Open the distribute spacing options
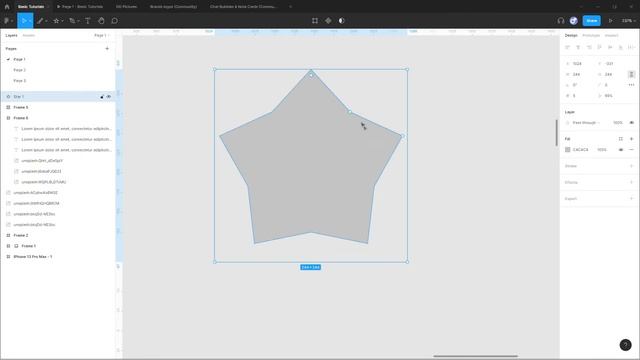This screenshot has width=640, height=360. [x=631, y=47]
